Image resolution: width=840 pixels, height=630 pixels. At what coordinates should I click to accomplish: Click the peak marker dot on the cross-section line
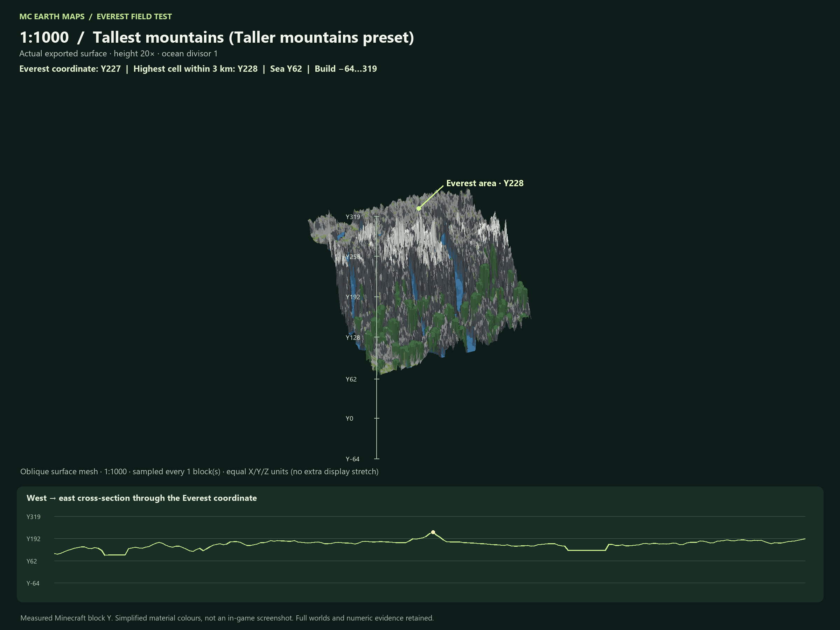point(433,532)
